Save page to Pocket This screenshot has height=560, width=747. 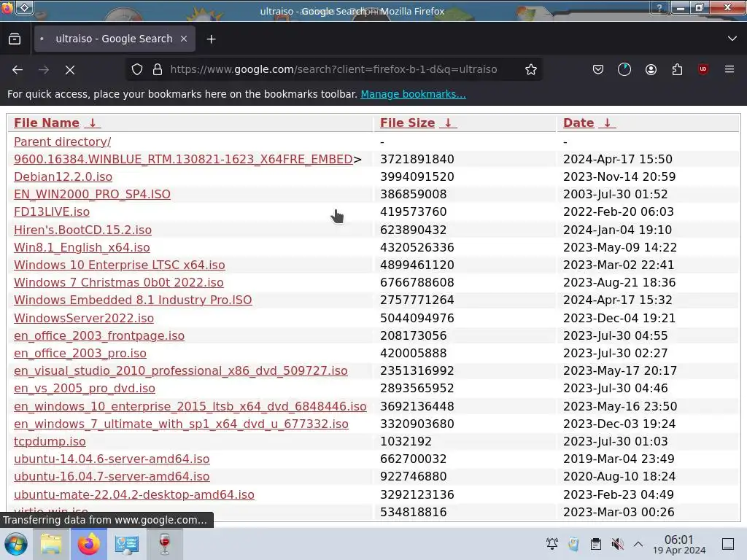click(598, 69)
